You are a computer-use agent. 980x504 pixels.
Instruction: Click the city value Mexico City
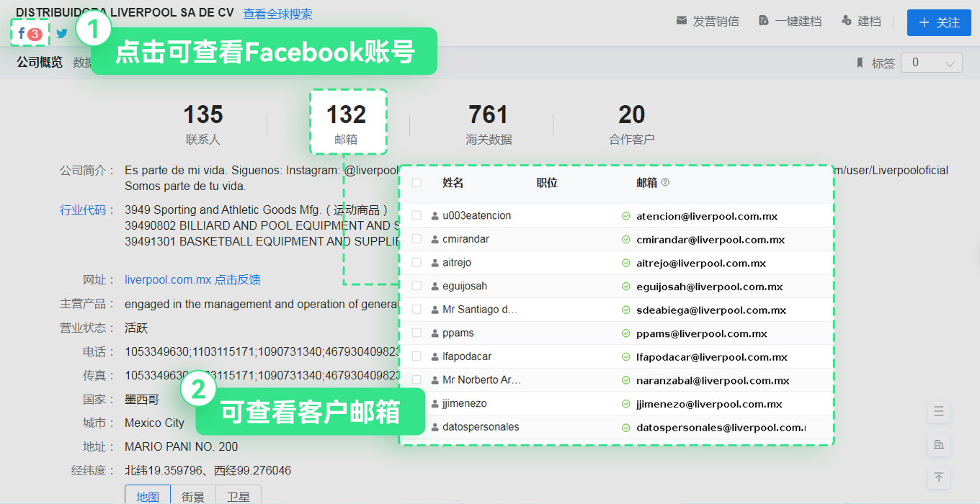click(154, 423)
